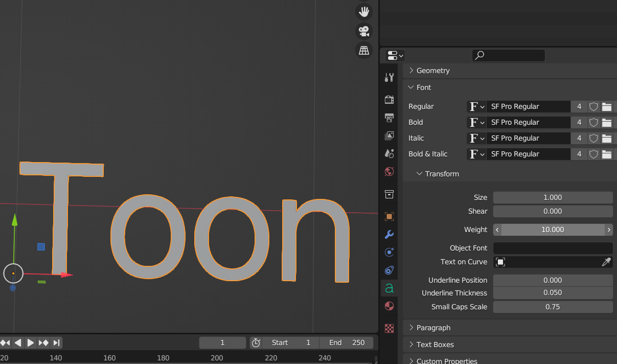Increase Weight with the right arrow
This screenshot has height=364, width=617.
[609, 230]
